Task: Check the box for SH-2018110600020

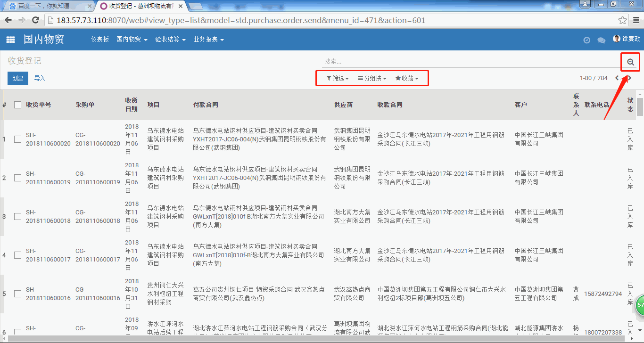Action: 17,139
